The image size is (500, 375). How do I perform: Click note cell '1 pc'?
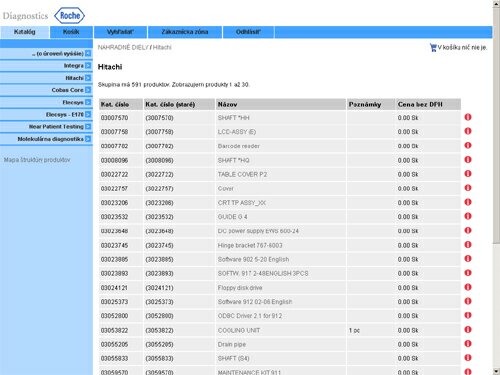(354, 330)
